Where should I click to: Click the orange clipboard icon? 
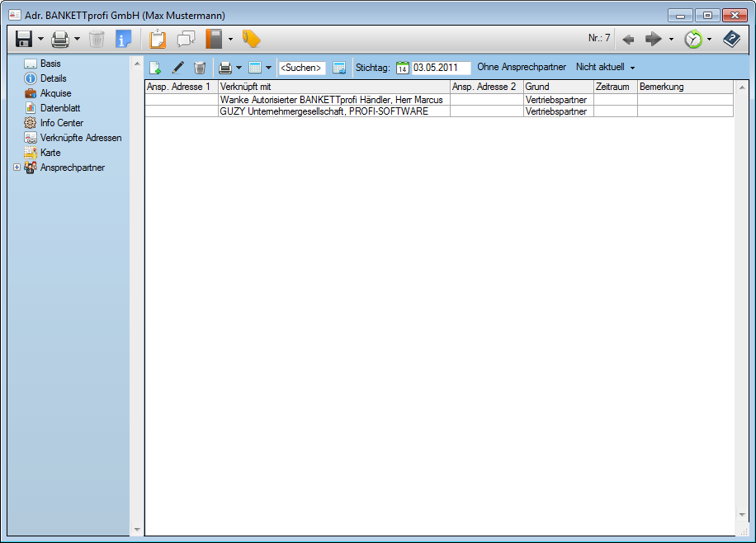click(x=158, y=39)
